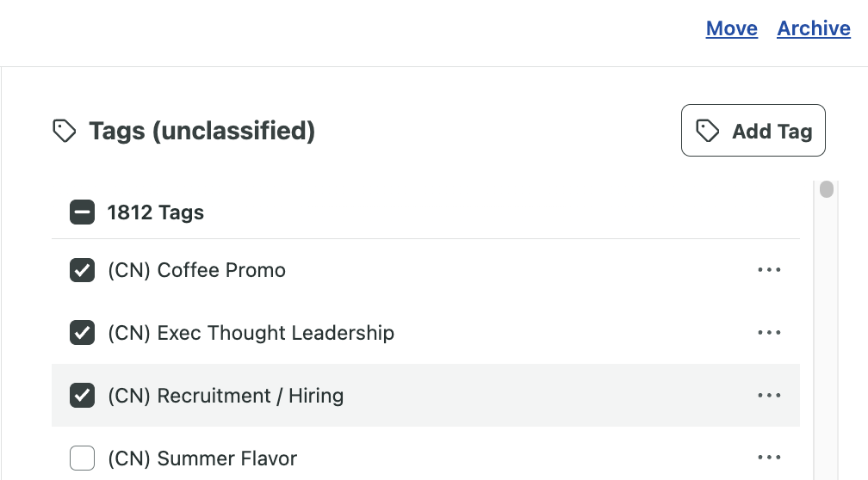Uncheck the (CN) Coffee Promo checkbox
Viewport: 868px width, 480px height.
tap(82, 270)
